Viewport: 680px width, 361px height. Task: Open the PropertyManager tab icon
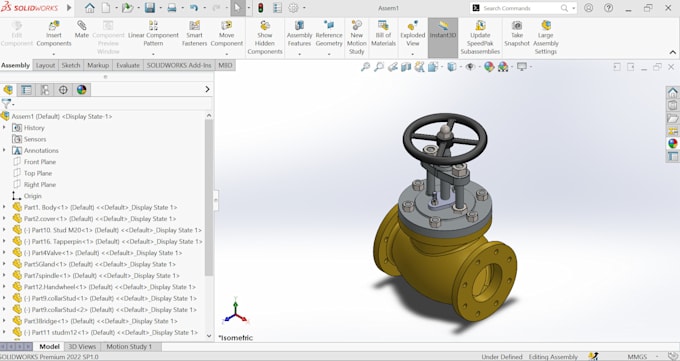pyautogui.click(x=26, y=90)
